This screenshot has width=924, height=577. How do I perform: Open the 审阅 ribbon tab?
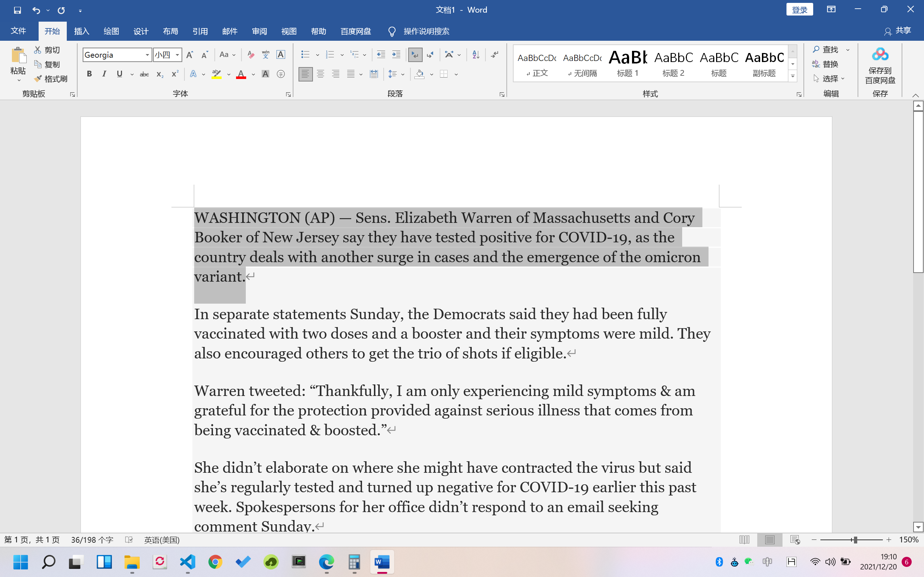(x=259, y=31)
